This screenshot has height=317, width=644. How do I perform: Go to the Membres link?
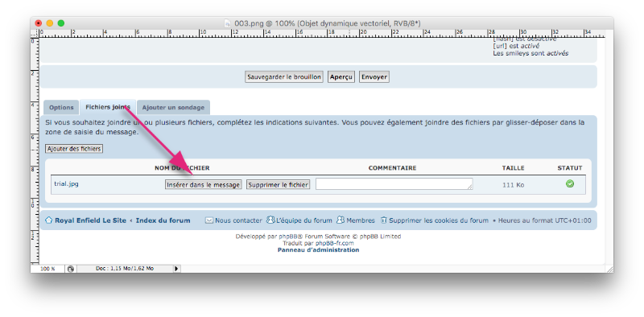[x=361, y=220]
